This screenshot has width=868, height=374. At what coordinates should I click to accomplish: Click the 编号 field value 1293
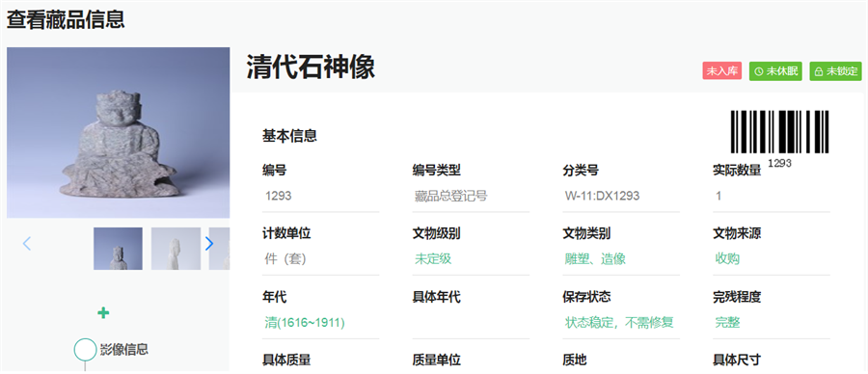(x=320, y=197)
